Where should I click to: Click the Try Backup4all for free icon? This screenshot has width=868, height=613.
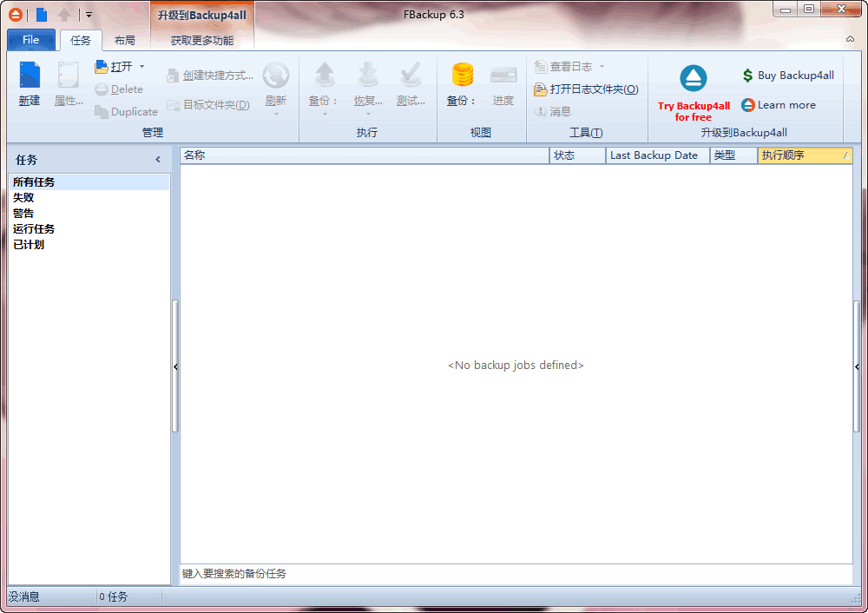pyautogui.click(x=694, y=79)
